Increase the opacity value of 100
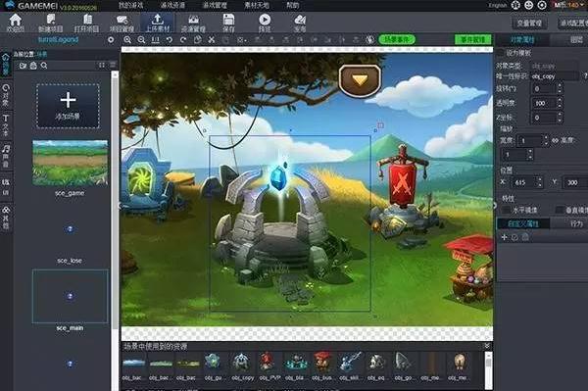The height and width of the screenshot is (391, 588). point(560,100)
